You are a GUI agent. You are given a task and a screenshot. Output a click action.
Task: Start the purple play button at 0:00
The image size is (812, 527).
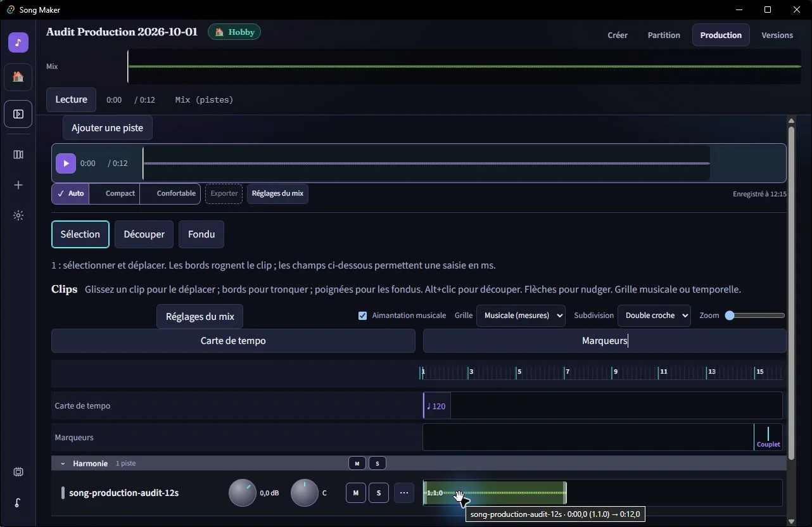(x=66, y=163)
